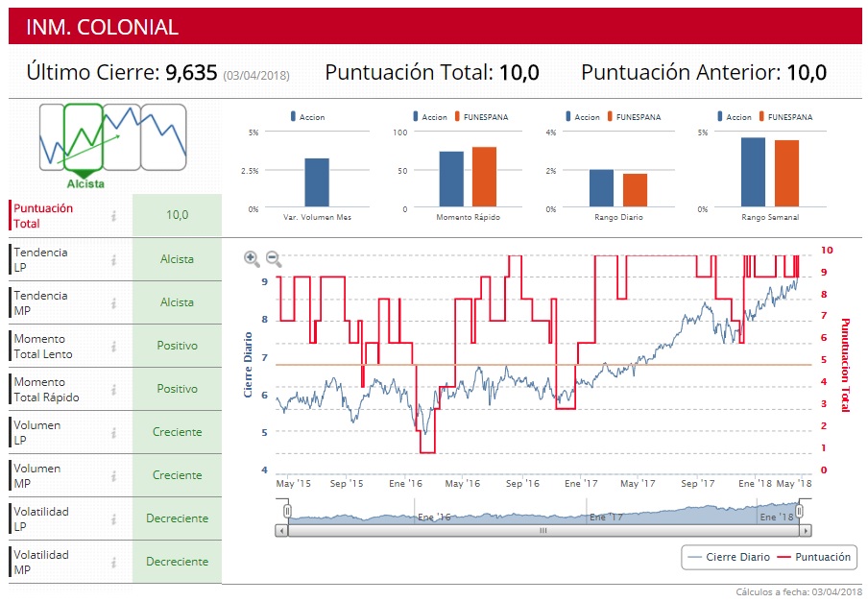Click the date '(03/04/2018)' beside last close
Screen dimensions: 868x602
tap(256, 75)
